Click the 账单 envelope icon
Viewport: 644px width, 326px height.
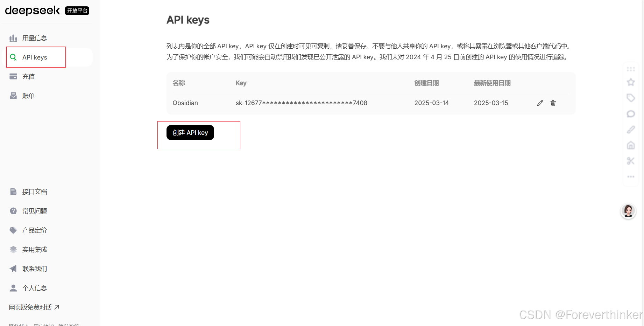pos(13,96)
